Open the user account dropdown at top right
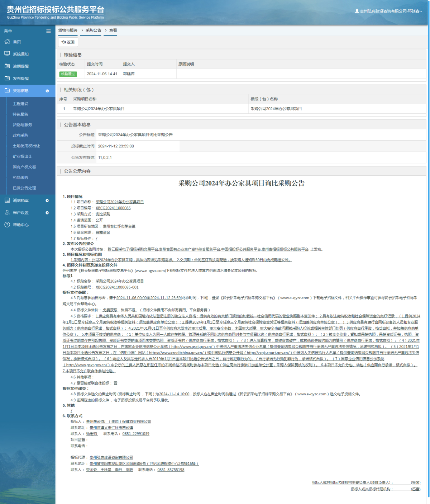The width and height of the screenshot is (430, 504). click(x=388, y=11)
